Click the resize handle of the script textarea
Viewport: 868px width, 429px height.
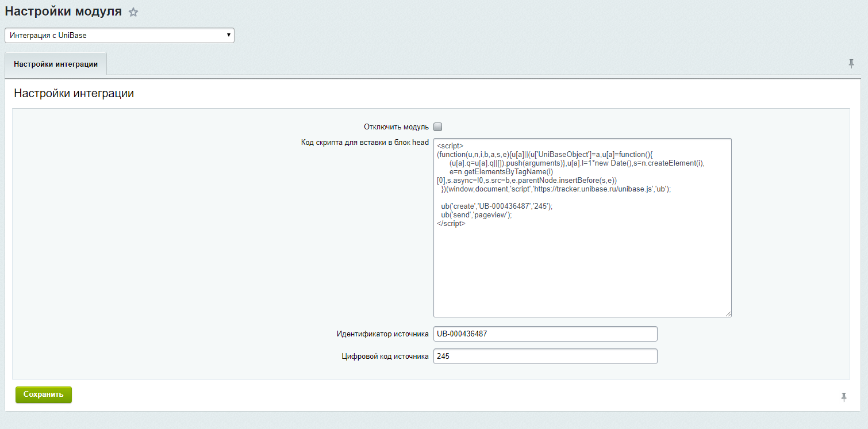(728, 313)
